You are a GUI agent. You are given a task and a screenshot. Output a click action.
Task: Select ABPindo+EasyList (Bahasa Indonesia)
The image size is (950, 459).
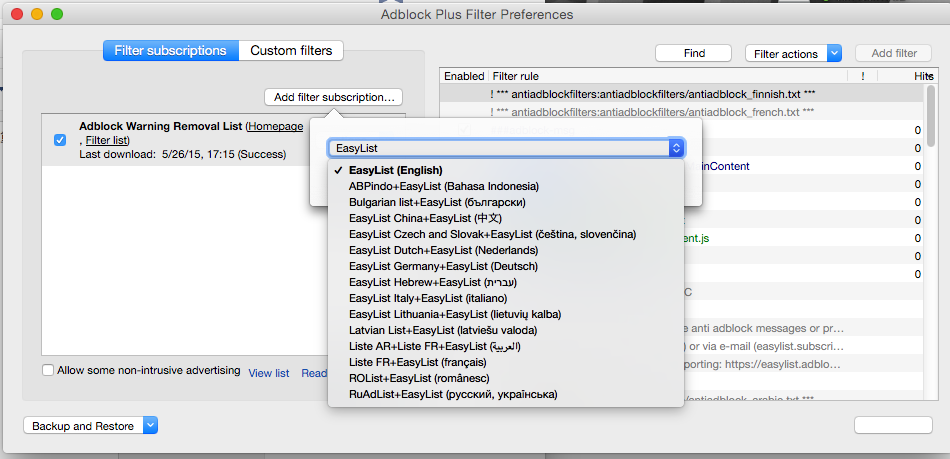point(505,186)
